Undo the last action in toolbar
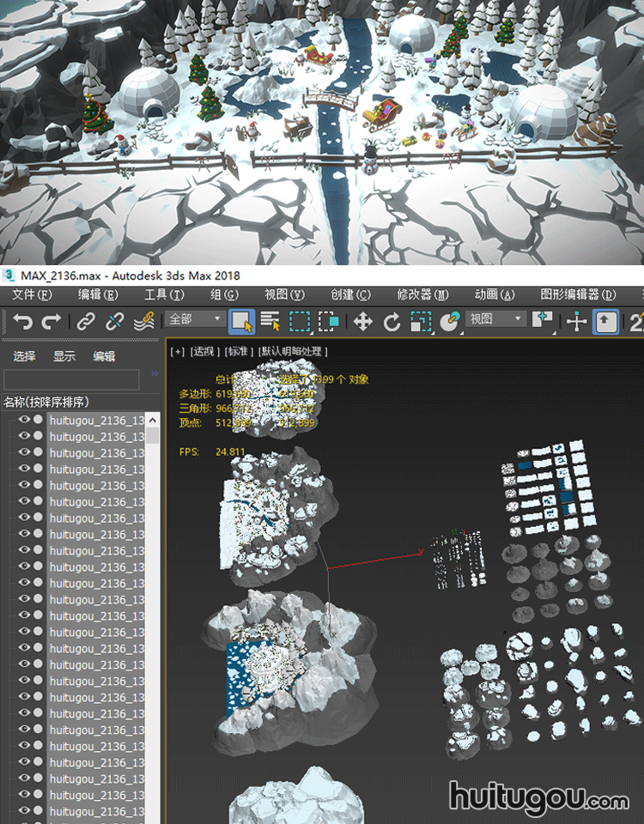Screen dimensions: 644x824 pos(22,321)
